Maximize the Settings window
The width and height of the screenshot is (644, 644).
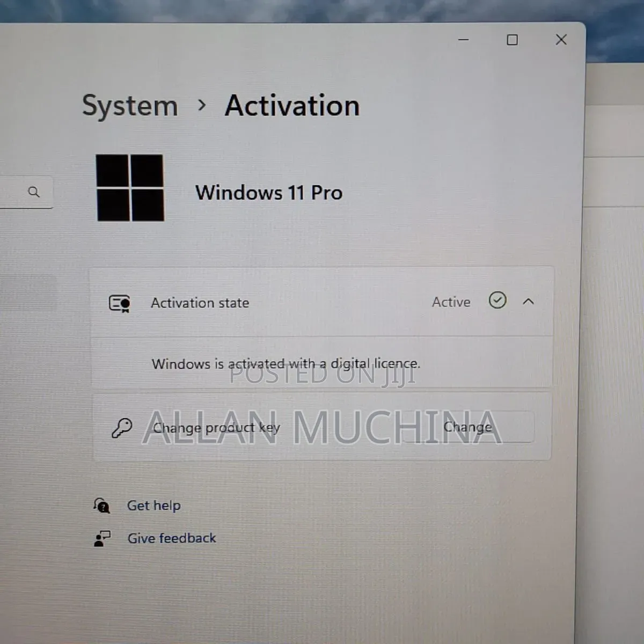tap(513, 40)
